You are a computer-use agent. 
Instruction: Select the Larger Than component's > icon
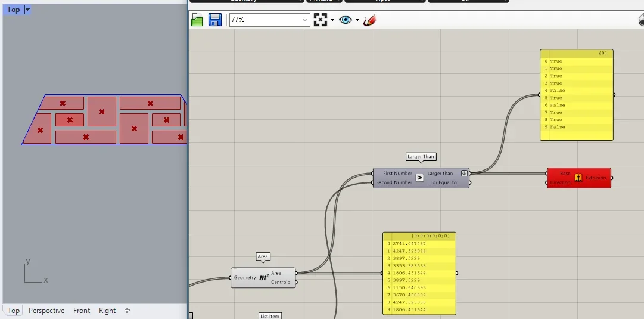[419, 178]
